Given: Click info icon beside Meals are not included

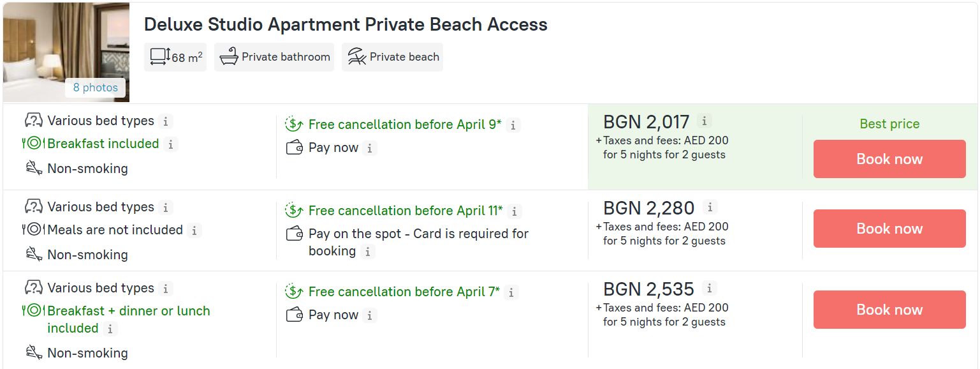Looking at the screenshot, I should (x=194, y=230).
